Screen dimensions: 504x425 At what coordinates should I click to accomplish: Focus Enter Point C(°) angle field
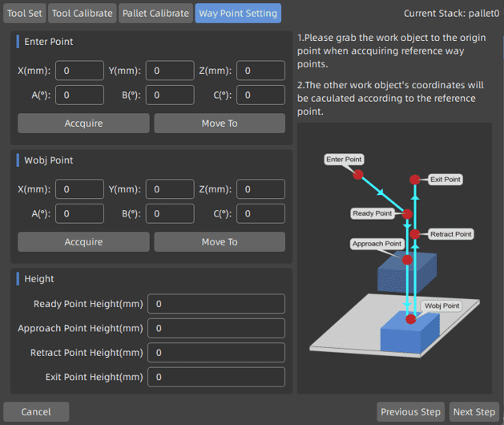pyautogui.click(x=260, y=95)
